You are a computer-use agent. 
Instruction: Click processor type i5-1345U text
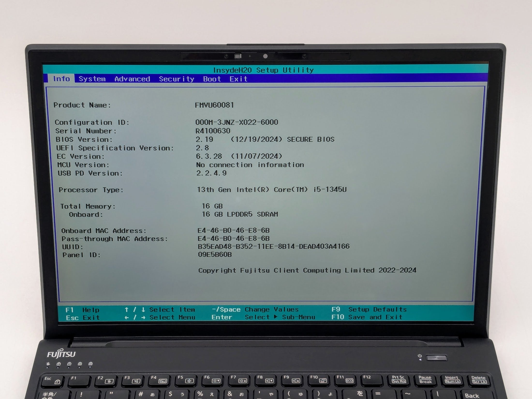[272, 189]
